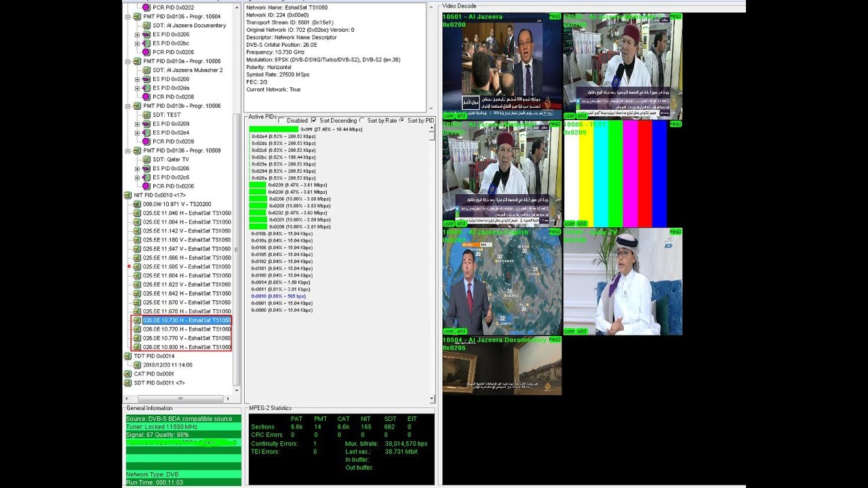Select the 025.5E 11.585 V transponder row
868x488 pixels.
(186, 266)
